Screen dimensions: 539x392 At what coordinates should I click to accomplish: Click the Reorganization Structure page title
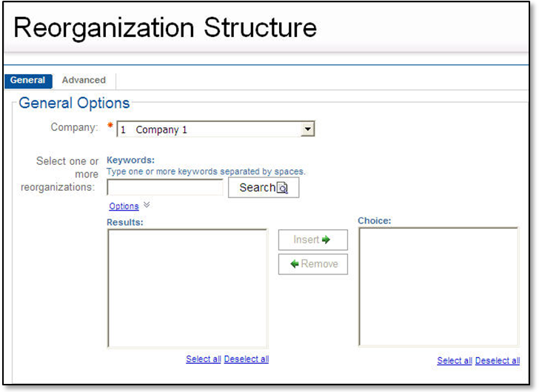pyautogui.click(x=165, y=28)
